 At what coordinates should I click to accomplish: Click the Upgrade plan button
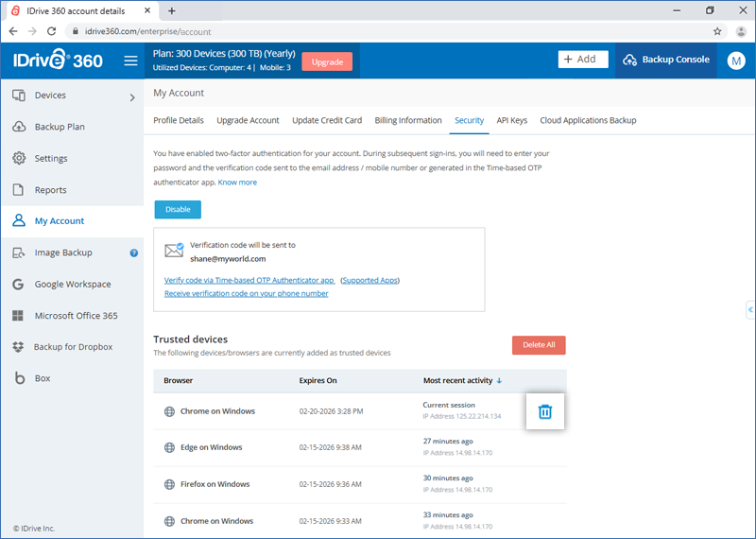(x=327, y=61)
